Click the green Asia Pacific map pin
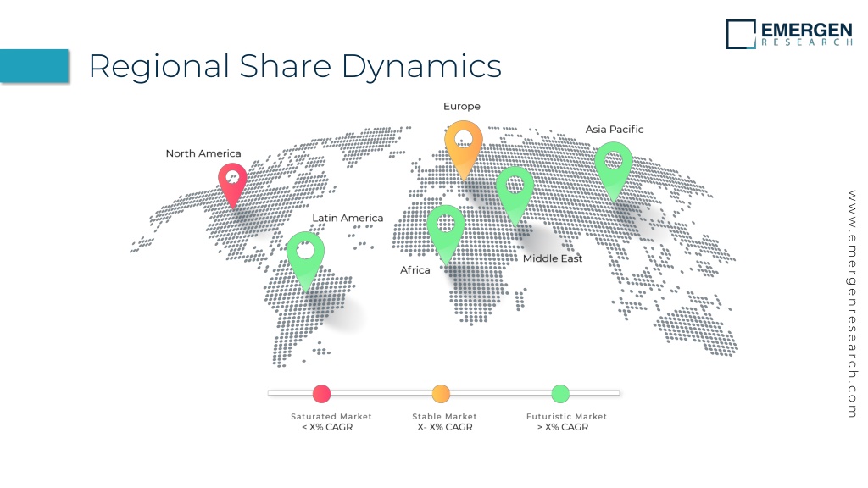The image size is (868, 488). click(614, 170)
